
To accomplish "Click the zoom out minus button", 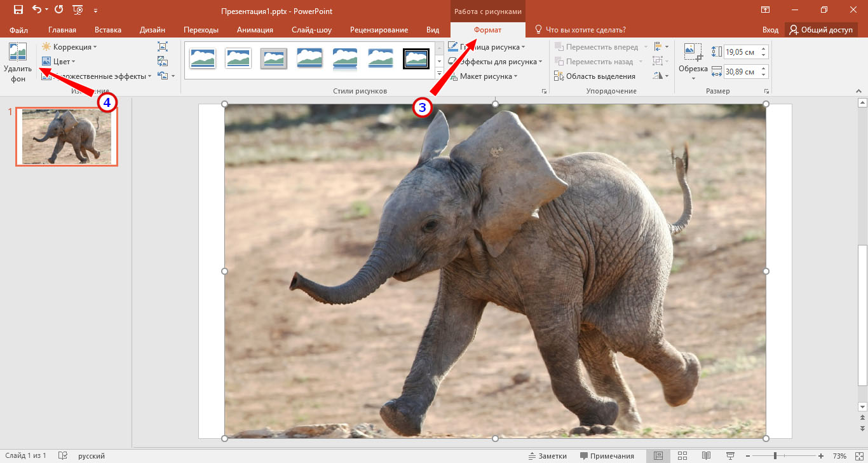I will coord(747,456).
